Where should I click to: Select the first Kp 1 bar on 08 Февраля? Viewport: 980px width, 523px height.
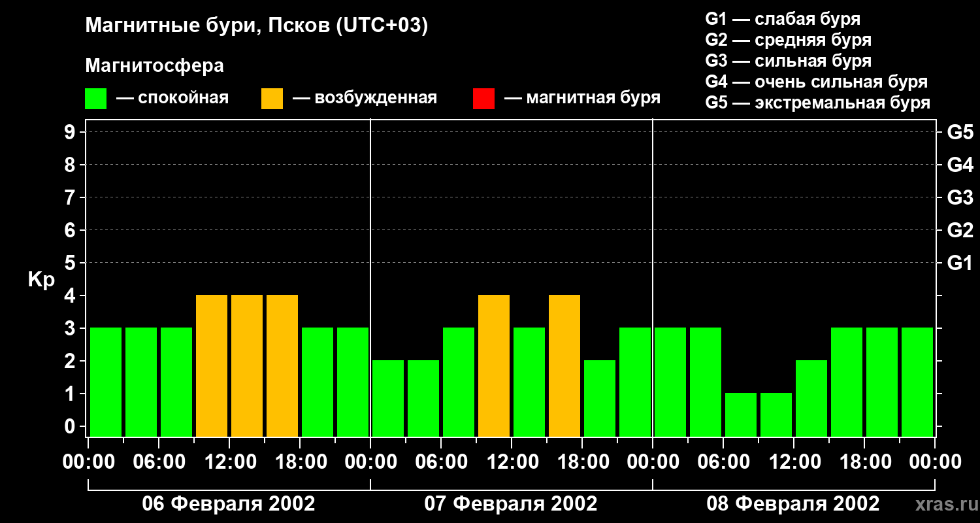click(x=741, y=414)
